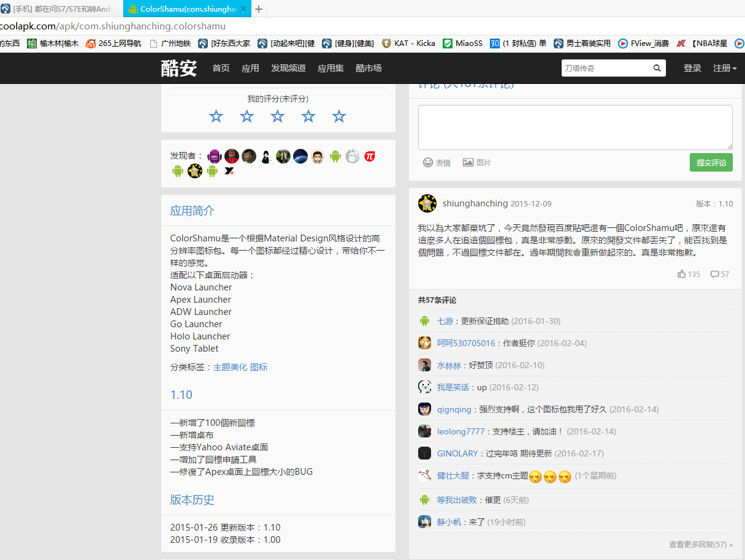Click the Android robot avatar beside 七游's comment

pyautogui.click(x=424, y=320)
